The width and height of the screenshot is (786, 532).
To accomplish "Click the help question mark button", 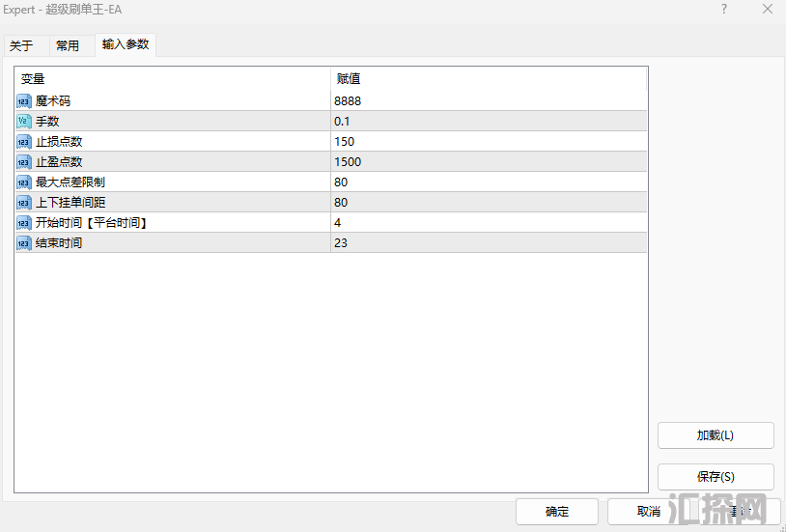I will pos(724,10).
